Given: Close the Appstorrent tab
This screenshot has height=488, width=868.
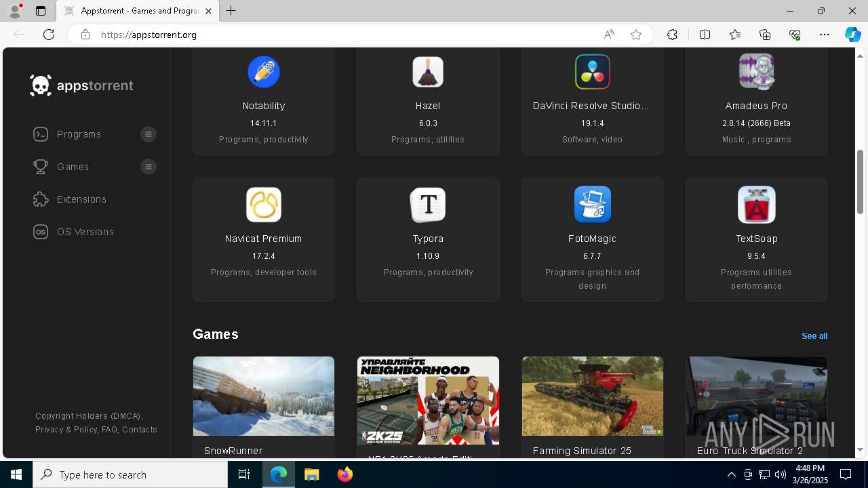Looking at the screenshot, I should 208,11.
